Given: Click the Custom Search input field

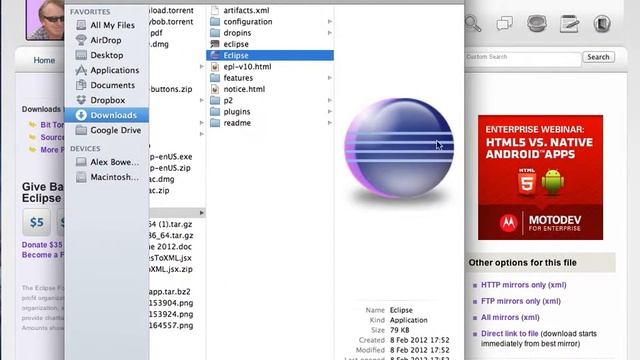Looking at the screenshot, I should point(523,58).
